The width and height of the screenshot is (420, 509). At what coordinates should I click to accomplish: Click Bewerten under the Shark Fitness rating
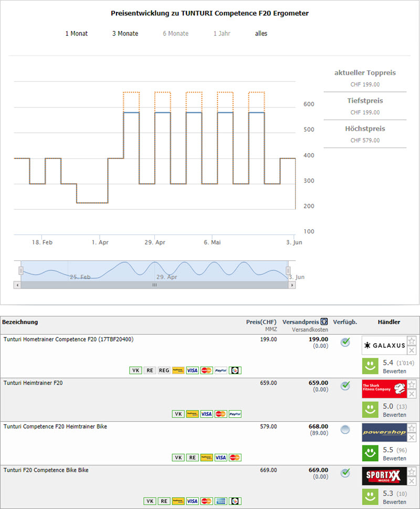click(x=394, y=415)
